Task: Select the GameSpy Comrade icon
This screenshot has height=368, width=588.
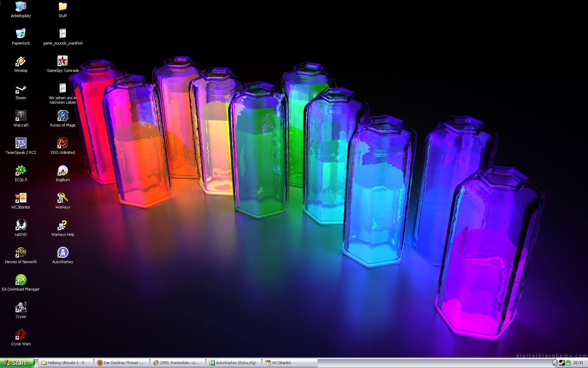Action: 63,62
